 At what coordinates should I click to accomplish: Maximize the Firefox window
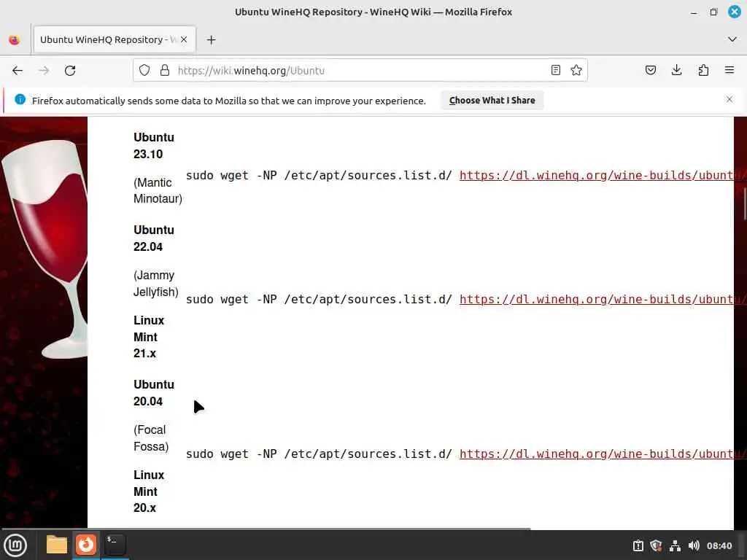point(713,12)
